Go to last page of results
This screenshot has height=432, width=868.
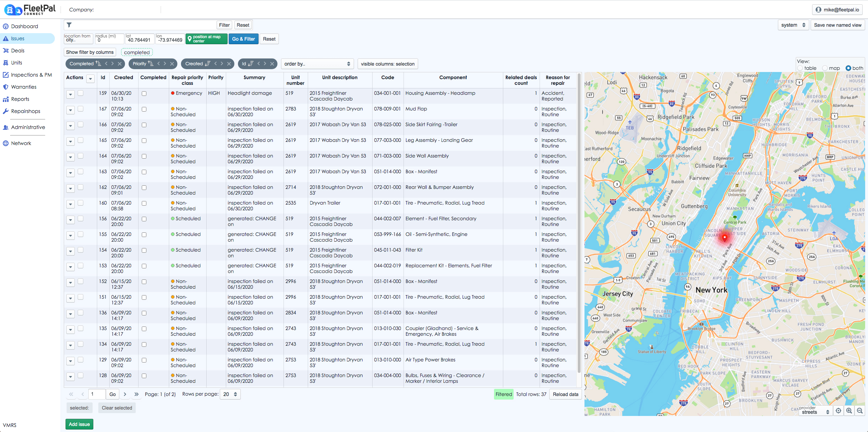(136, 394)
